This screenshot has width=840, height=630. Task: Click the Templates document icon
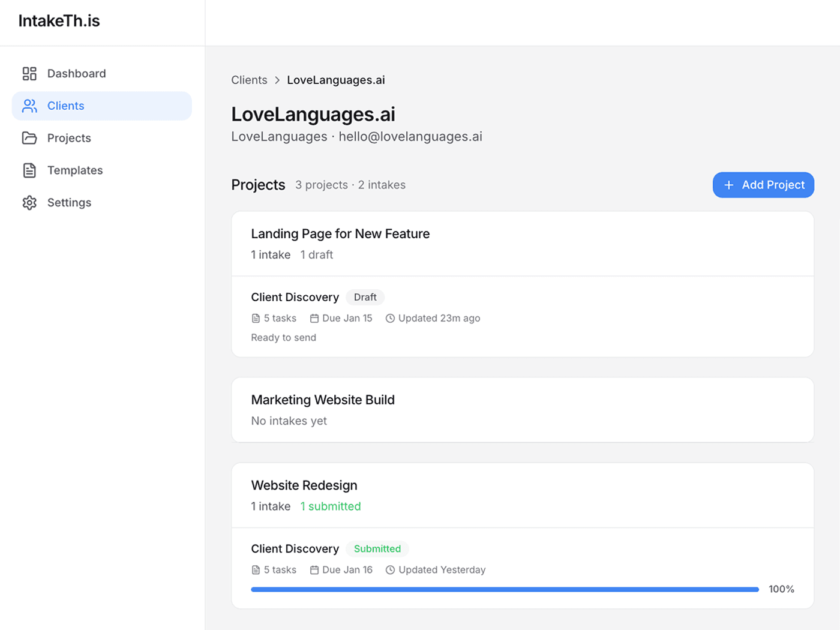coord(29,170)
